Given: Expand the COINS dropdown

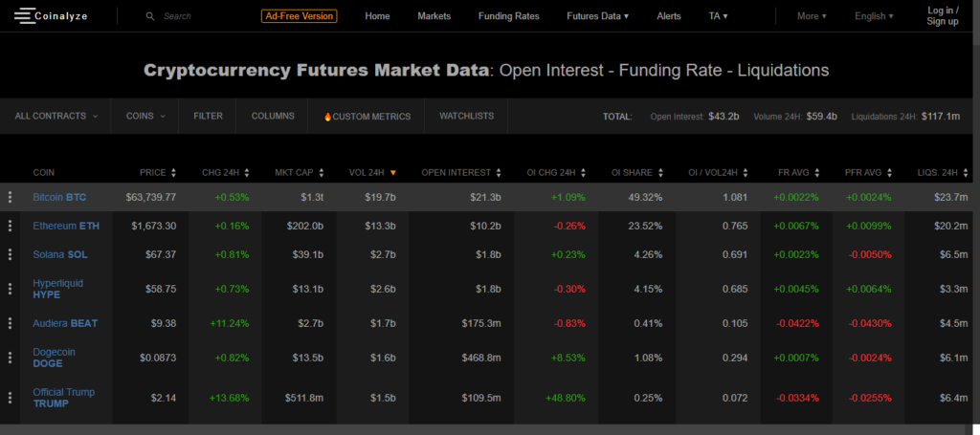Looking at the screenshot, I should point(145,116).
